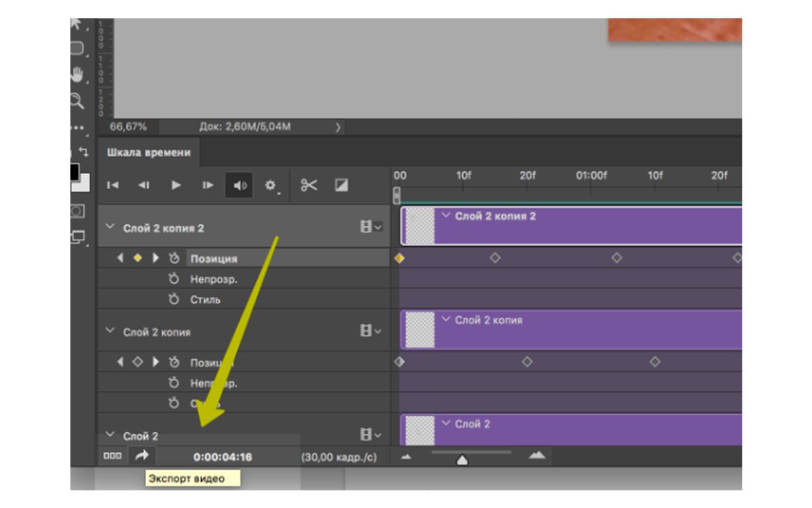Open filmstrip menu for Слой 2 копия 2
812x508 pixels.
(x=371, y=227)
